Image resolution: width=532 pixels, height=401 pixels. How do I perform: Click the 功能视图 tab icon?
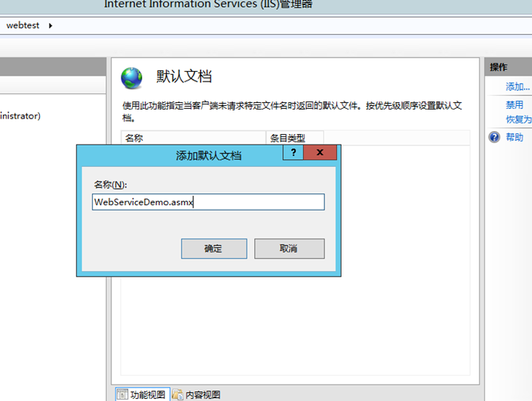click(x=122, y=394)
